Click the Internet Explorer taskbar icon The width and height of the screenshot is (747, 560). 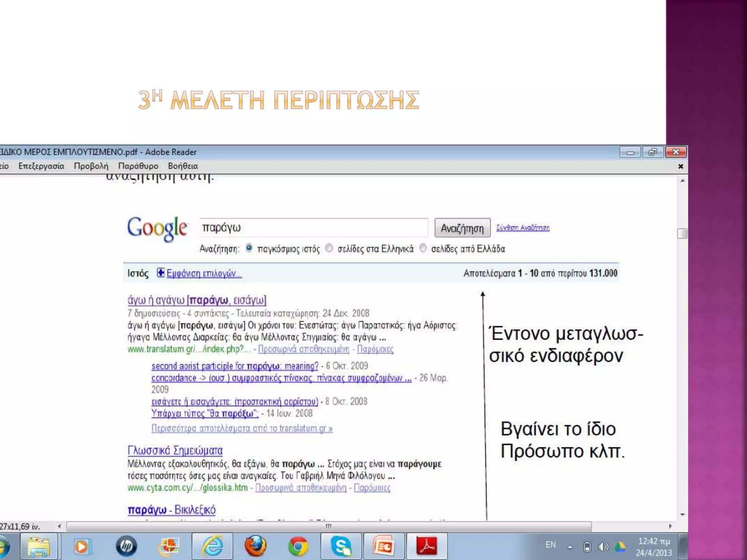coord(213,546)
